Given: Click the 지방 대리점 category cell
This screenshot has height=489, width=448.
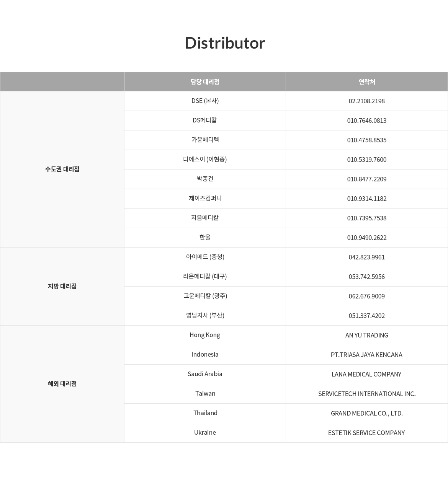Looking at the screenshot, I should [x=62, y=286].
